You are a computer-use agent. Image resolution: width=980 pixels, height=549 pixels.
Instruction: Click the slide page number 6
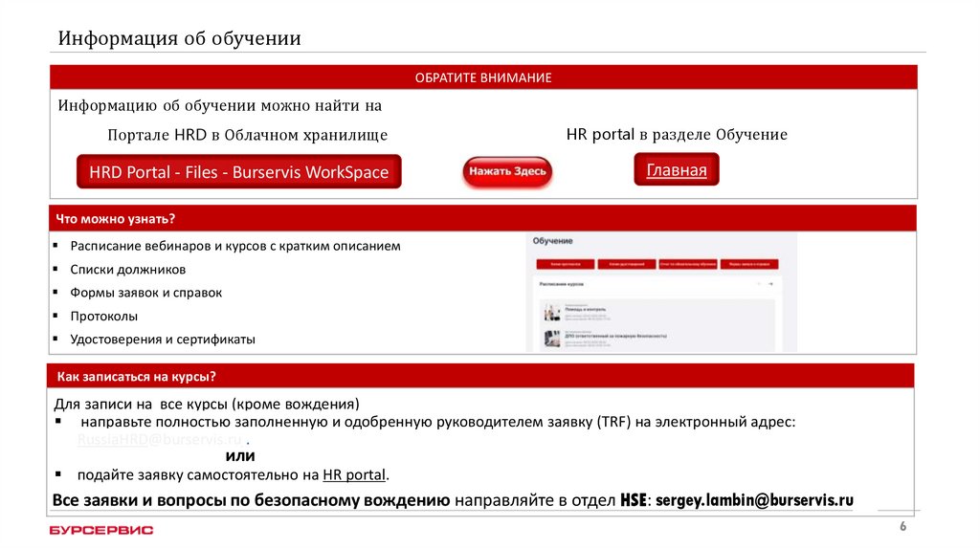(902, 526)
